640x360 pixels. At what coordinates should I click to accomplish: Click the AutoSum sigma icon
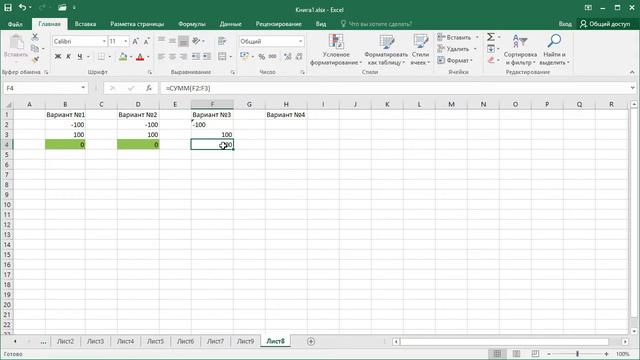click(x=491, y=37)
